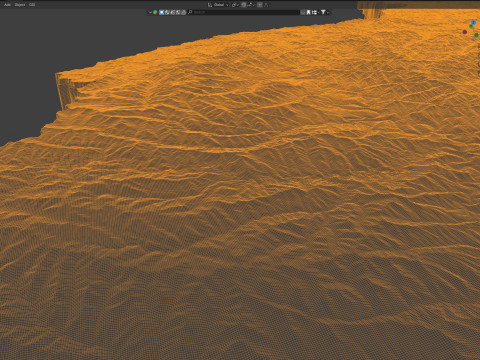Click the red X axis gizmo ball
The width and height of the screenshot is (480, 360).
[465, 32]
